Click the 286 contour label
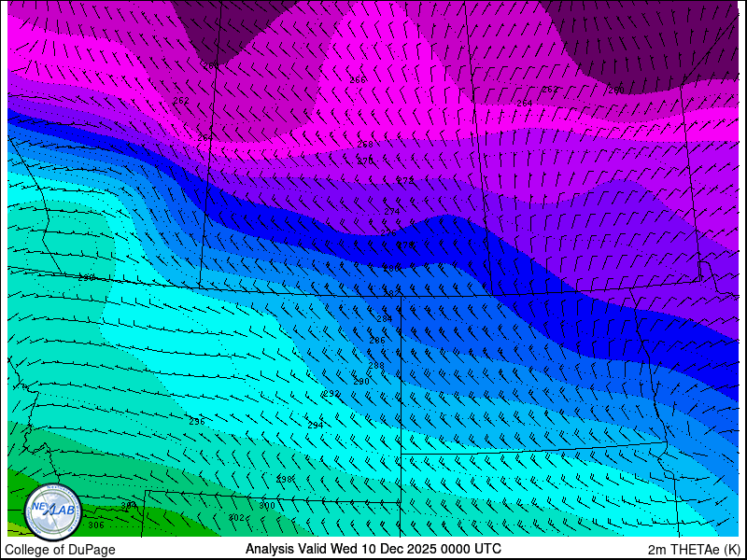This screenshot has height=560, width=747. [377, 341]
